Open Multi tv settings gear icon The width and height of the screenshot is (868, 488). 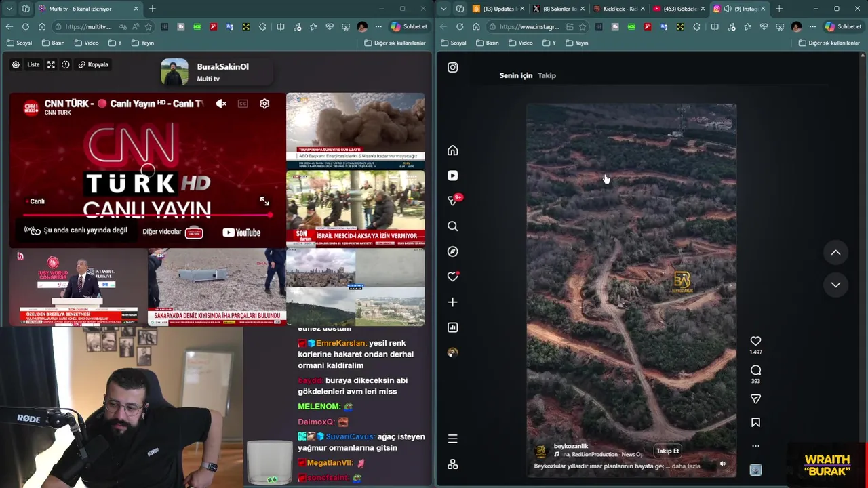click(x=16, y=64)
